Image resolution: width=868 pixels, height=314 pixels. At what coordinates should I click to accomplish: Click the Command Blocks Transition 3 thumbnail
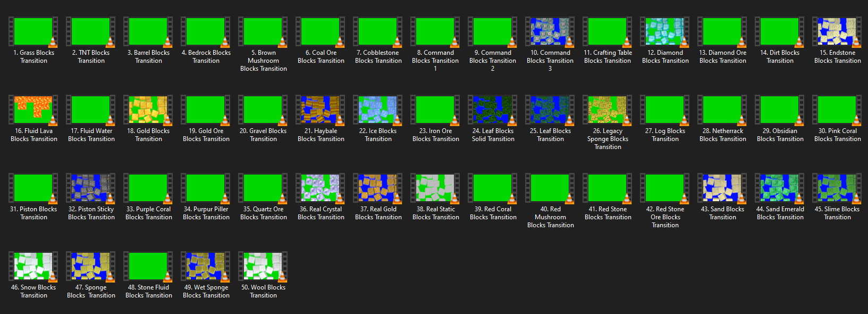click(x=550, y=31)
